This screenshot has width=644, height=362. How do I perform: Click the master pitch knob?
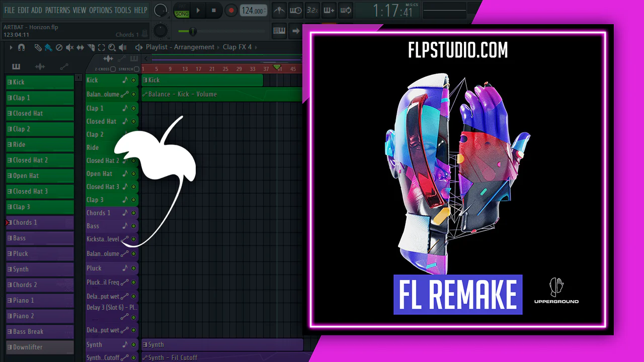160,31
